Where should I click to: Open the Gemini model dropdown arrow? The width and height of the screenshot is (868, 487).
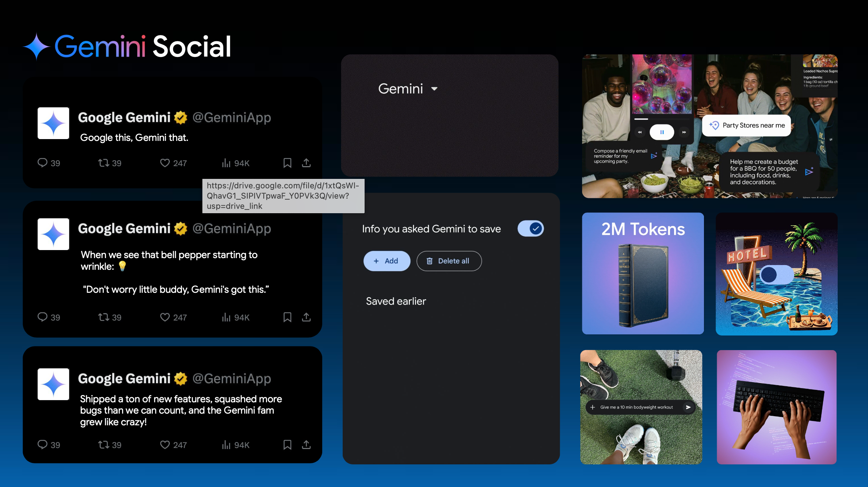tap(434, 89)
